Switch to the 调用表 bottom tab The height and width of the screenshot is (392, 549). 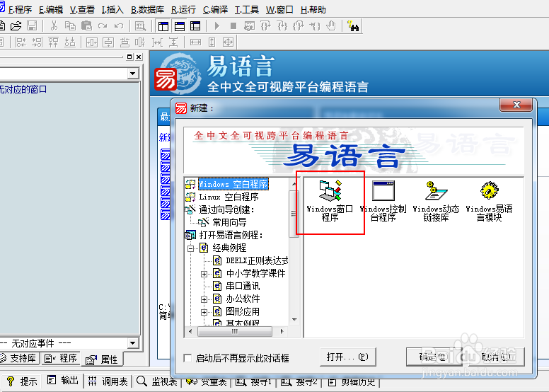(x=108, y=381)
